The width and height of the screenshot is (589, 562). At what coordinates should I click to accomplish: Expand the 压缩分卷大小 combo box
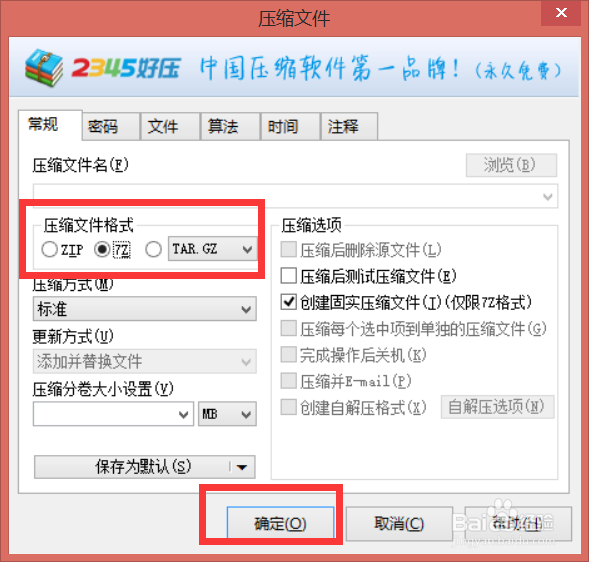tap(113, 414)
